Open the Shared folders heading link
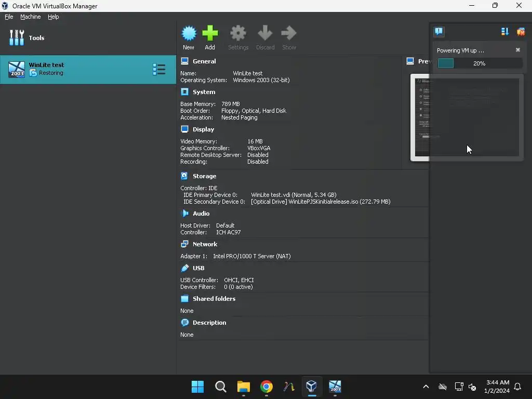Image resolution: width=532 pixels, height=399 pixels. click(x=214, y=299)
